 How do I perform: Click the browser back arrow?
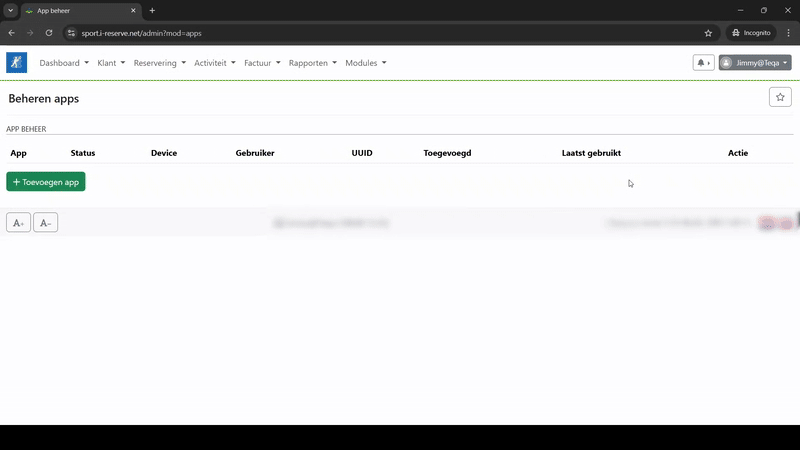[12, 33]
